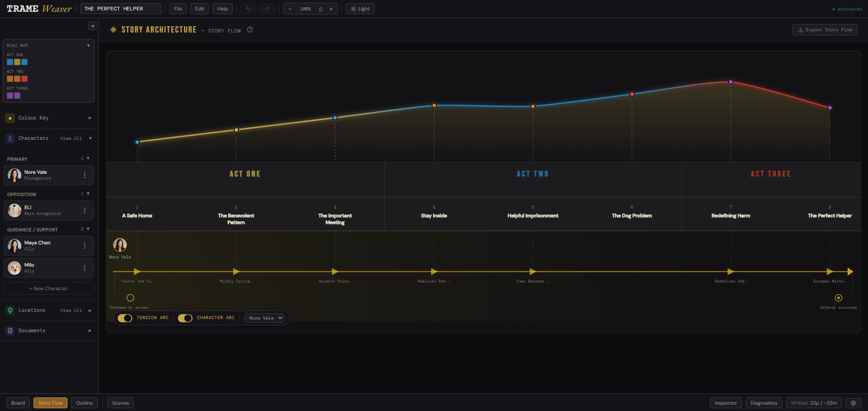The width and height of the screenshot is (868, 411).
Task: Click first purple Act Three minimap swatch
Action: pos(10,96)
